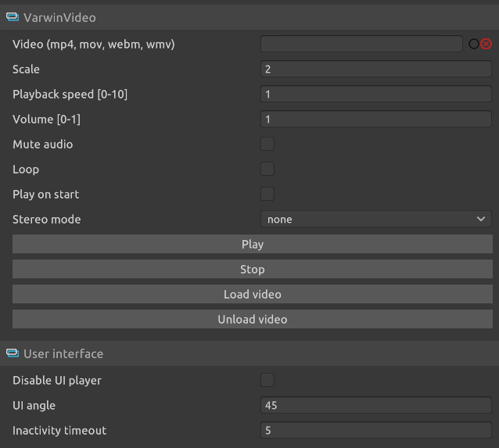Click the Video file path input field
This screenshot has width=499, height=448.
[361, 45]
